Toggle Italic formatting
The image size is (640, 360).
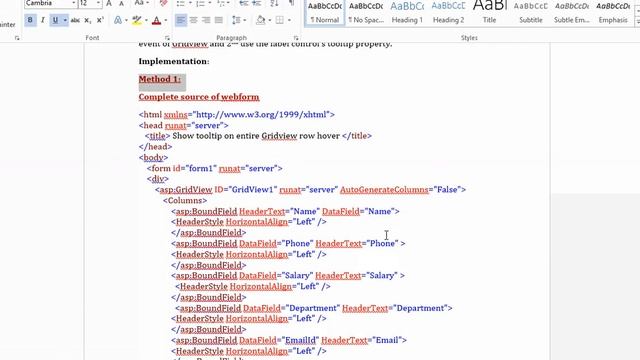point(42,20)
